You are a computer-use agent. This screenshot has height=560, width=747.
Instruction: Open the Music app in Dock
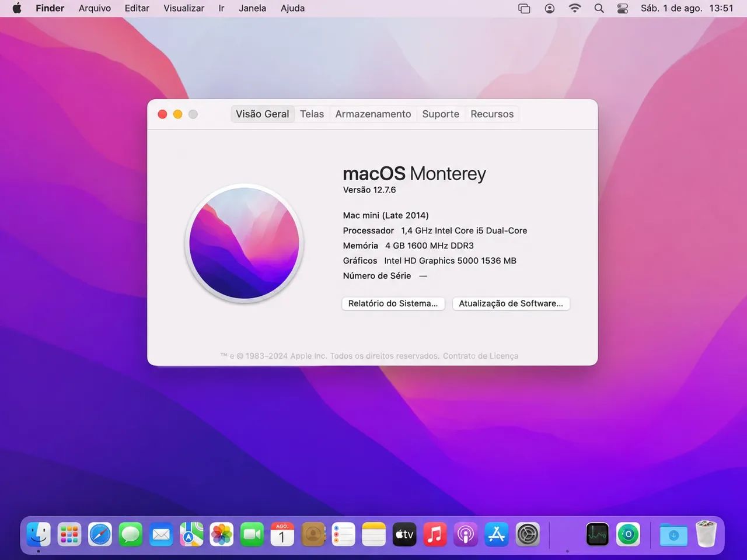click(435, 534)
